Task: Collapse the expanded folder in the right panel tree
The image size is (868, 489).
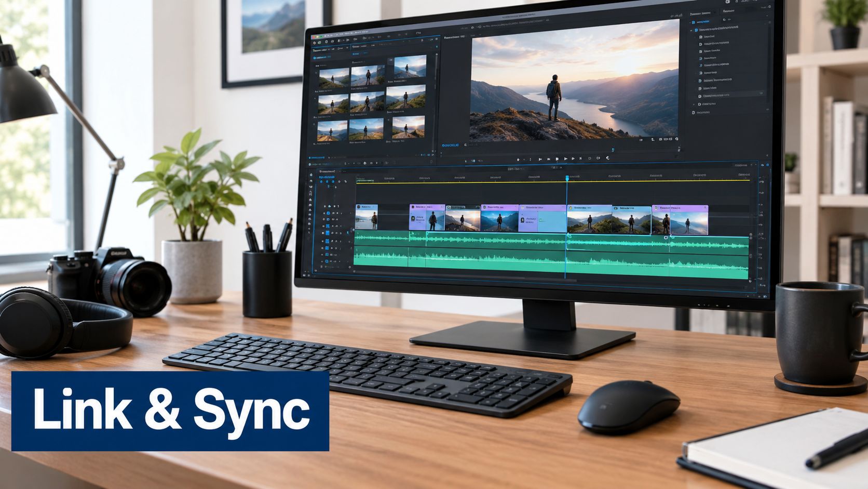Action: pyautogui.click(x=691, y=30)
